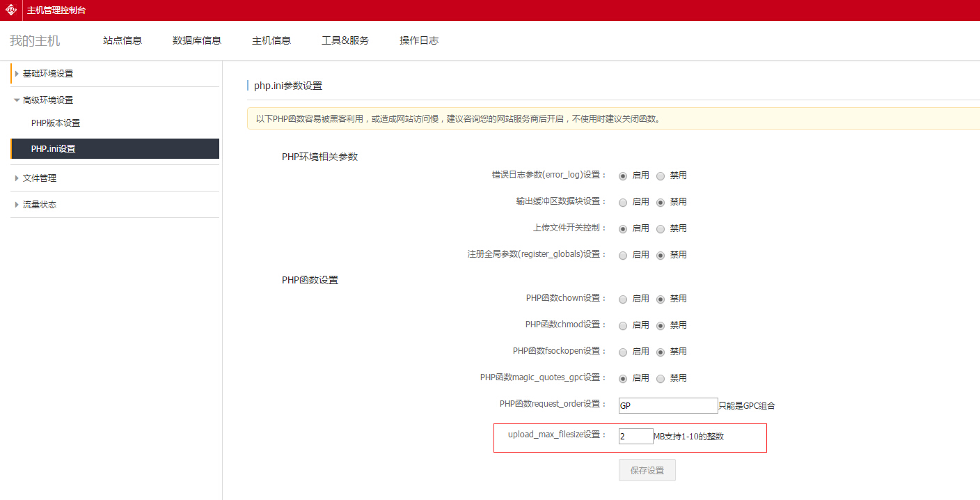Screen dimensions: 980x500
Task: Select PHP.ini设置 in the sidebar
Action: tap(54, 149)
